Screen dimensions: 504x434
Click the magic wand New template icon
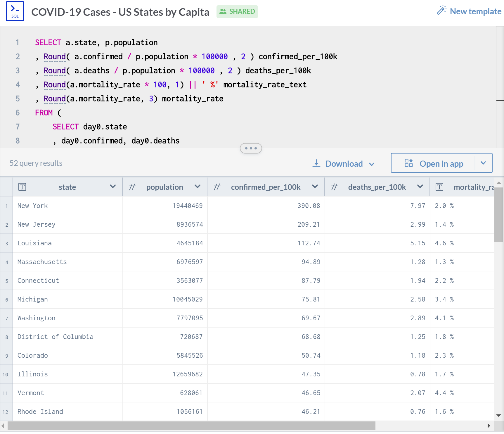(x=441, y=11)
